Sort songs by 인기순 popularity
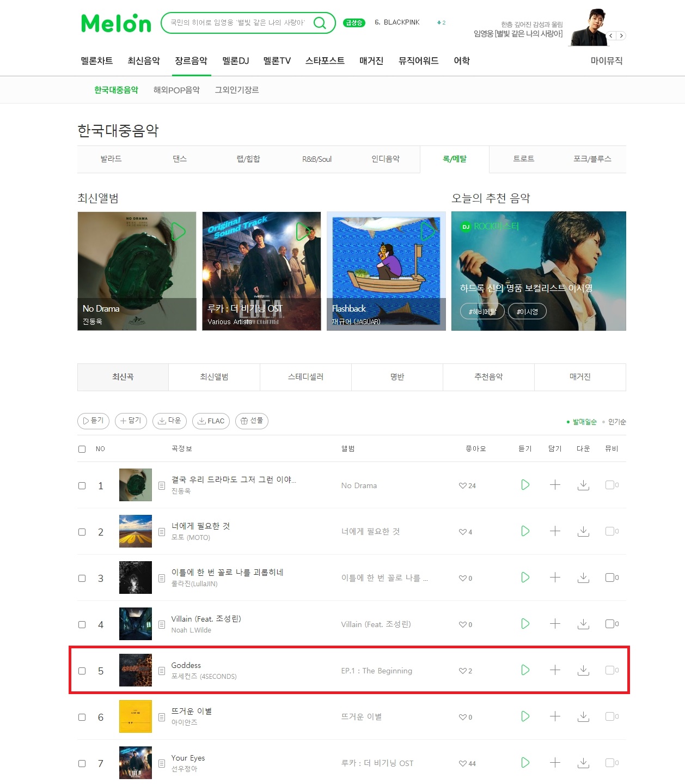Viewport: 685px width, 784px height. click(x=617, y=422)
